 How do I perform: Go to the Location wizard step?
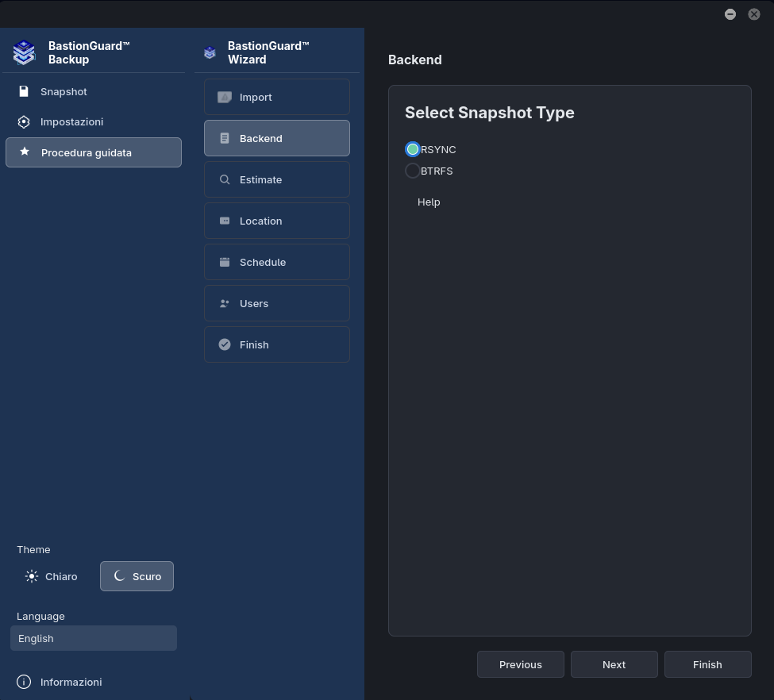(x=277, y=221)
